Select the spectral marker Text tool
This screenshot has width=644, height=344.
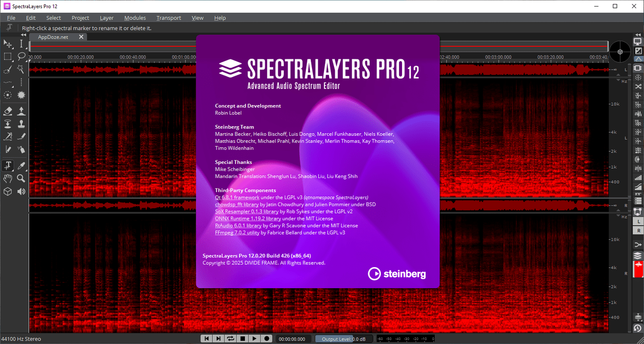[x=8, y=165]
